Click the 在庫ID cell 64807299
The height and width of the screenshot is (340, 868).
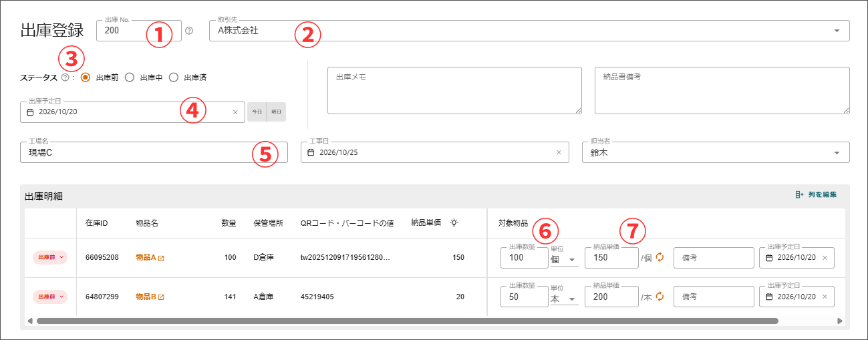point(102,297)
